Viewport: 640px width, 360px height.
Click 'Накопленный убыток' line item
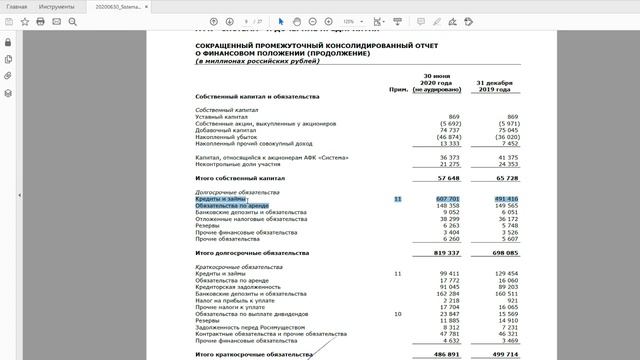pyautogui.click(x=226, y=137)
